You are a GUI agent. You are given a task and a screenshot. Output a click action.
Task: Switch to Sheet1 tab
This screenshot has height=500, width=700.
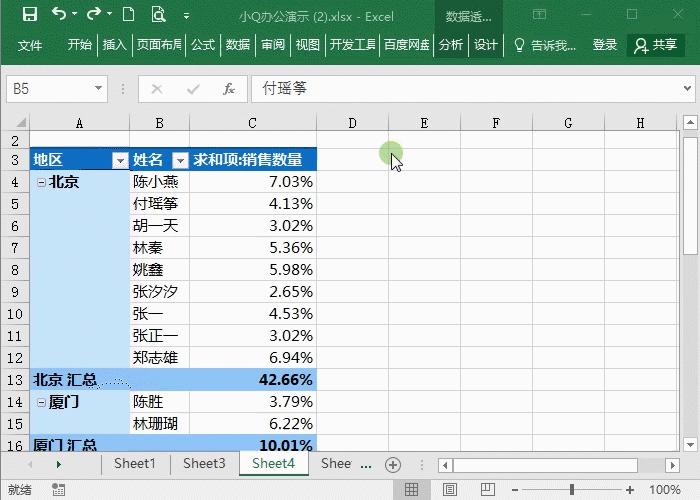pyautogui.click(x=135, y=464)
